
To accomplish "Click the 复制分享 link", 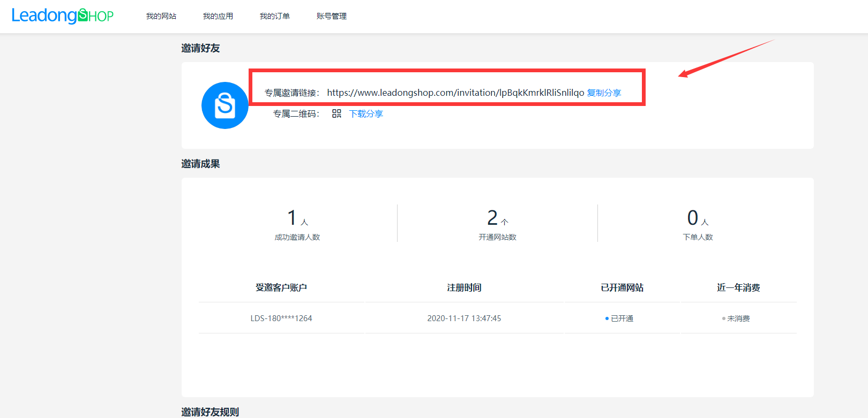I will 604,93.
